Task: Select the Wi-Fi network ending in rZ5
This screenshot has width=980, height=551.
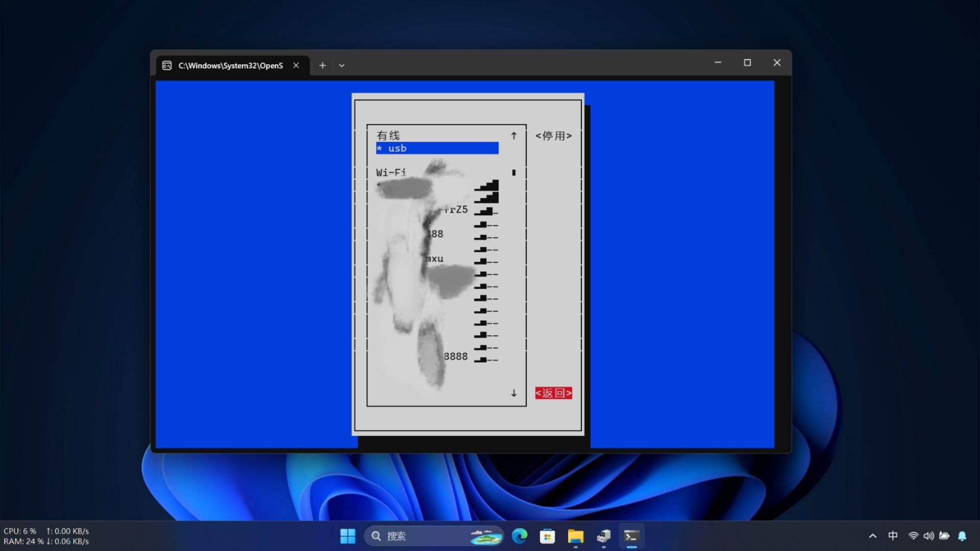Action: click(x=454, y=210)
